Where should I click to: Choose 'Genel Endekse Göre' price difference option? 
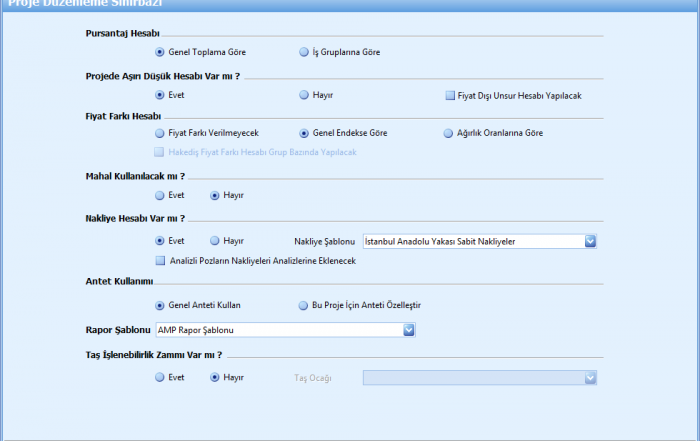click(304, 132)
